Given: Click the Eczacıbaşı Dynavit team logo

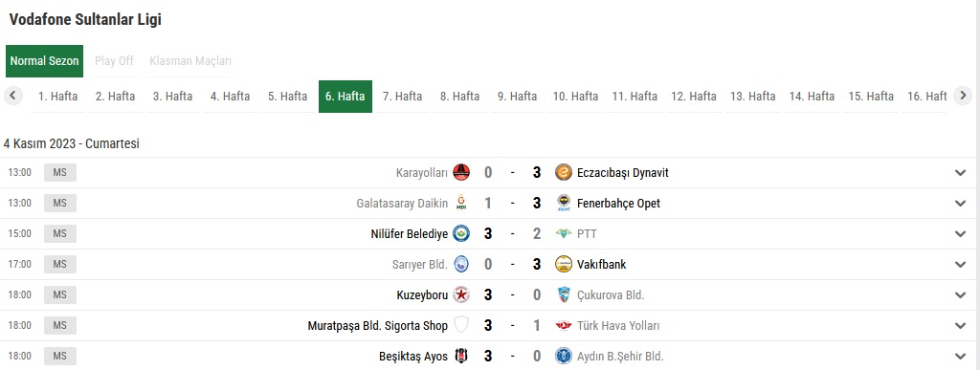Looking at the screenshot, I should coord(564,172).
